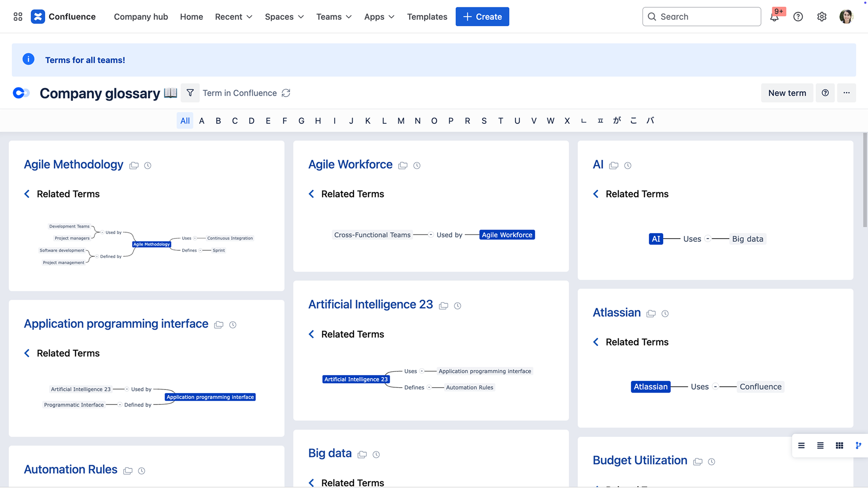
Task: Click the copy icon beside Automation Rules
Action: [x=128, y=470]
